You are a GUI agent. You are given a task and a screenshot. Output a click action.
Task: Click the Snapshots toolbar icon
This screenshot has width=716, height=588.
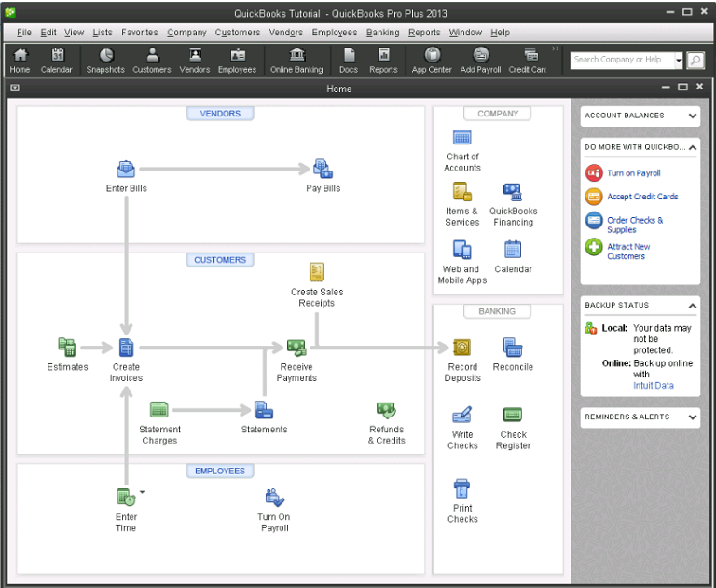[x=105, y=61]
